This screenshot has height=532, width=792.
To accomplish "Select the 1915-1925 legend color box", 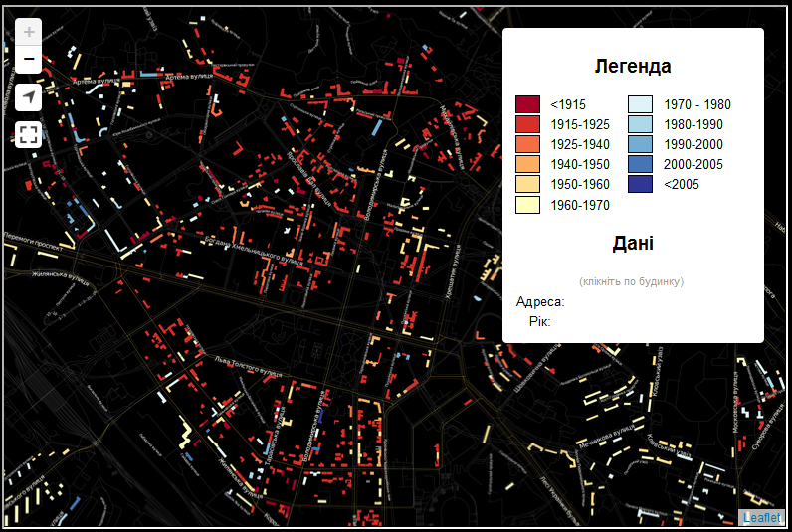I will pyautogui.click(x=527, y=124).
